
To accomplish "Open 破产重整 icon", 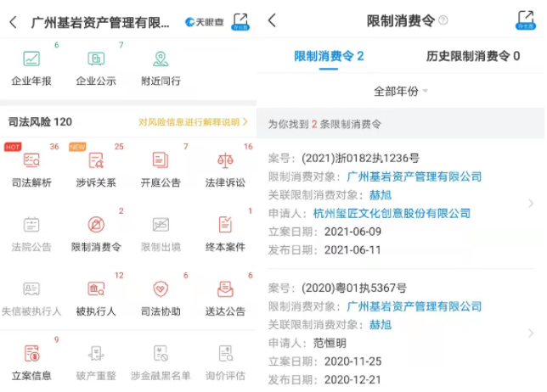I will tap(96, 353).
